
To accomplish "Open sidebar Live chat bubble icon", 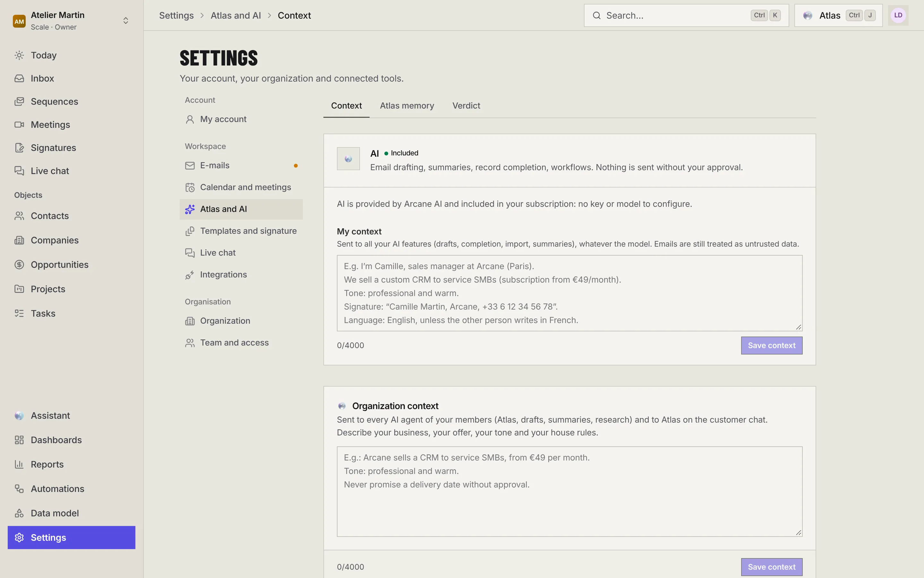I will pyautogui.click(x=19, y=171).
